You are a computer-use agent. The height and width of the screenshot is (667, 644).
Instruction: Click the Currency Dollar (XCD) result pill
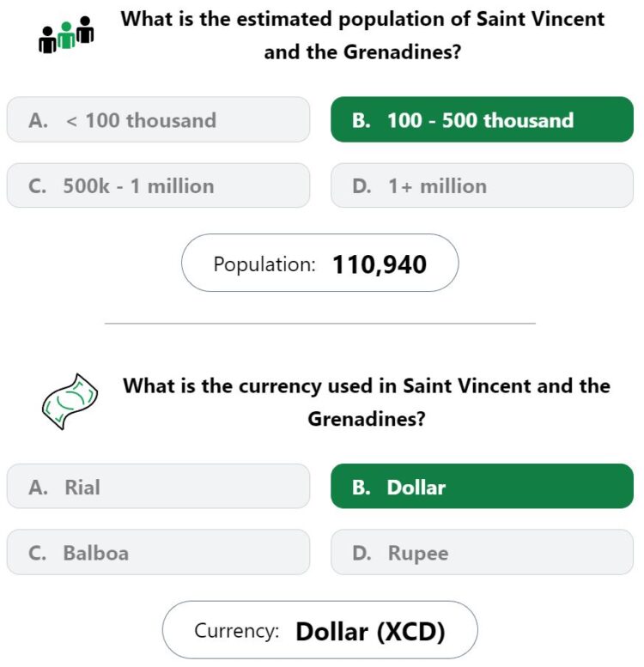pyautogui.click(x=320, y=630)
